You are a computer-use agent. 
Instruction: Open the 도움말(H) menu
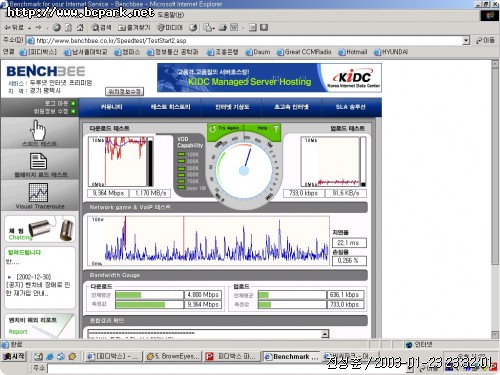point(171,15)
